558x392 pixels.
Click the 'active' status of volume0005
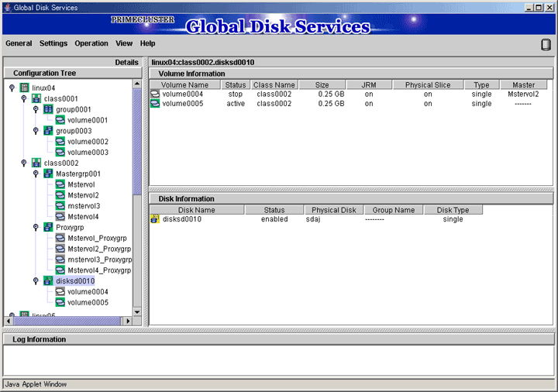236,104
